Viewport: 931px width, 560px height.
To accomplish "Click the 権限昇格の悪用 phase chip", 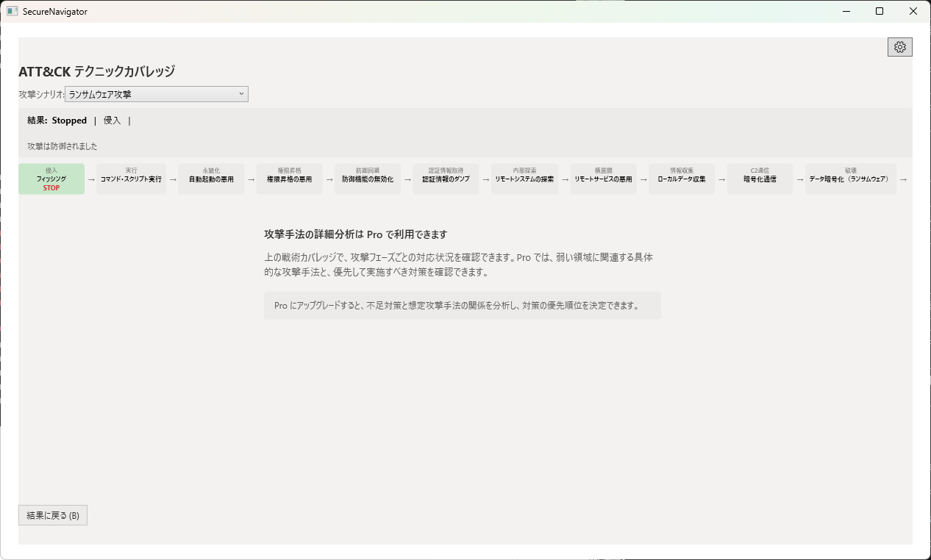I will pyautogui.click(x=289, y=179).
